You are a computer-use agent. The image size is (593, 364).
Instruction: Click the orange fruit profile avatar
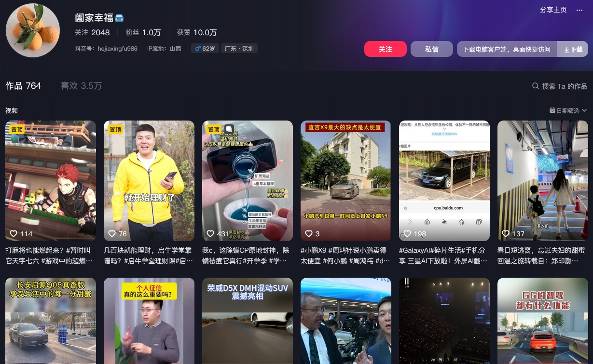coord(32,30)
